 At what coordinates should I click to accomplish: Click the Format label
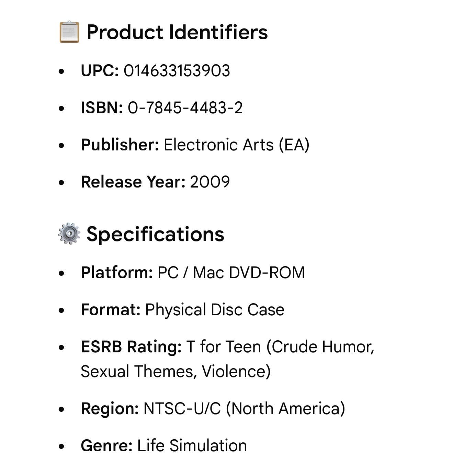tap(111, 310)
